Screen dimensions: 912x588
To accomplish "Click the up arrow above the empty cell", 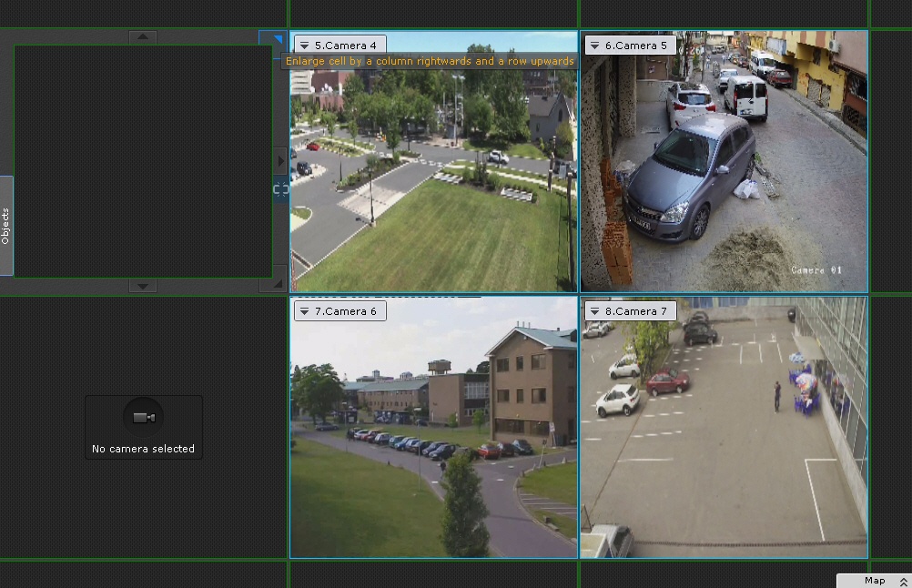I will (x=142, y=37).
